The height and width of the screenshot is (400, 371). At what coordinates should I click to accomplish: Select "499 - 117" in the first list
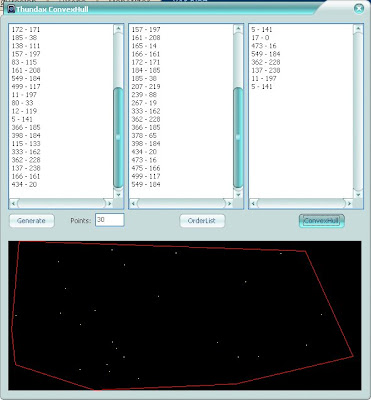(26, 86)
